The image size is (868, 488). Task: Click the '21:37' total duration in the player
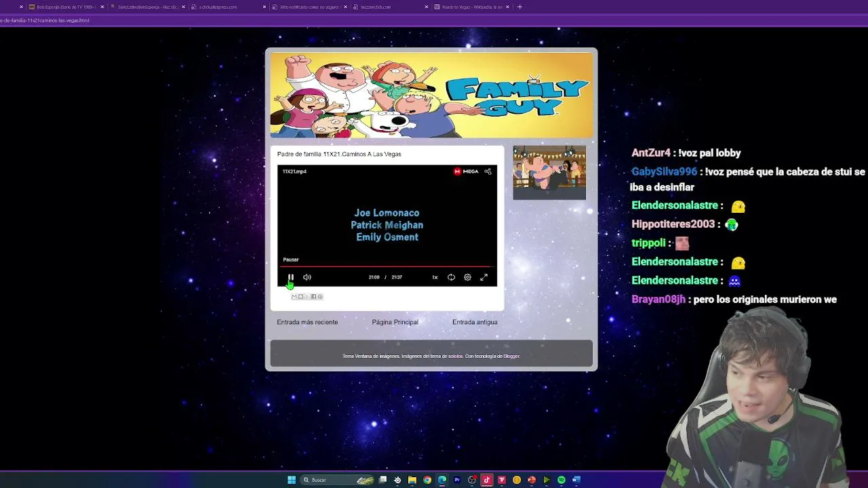coord(397,277)
